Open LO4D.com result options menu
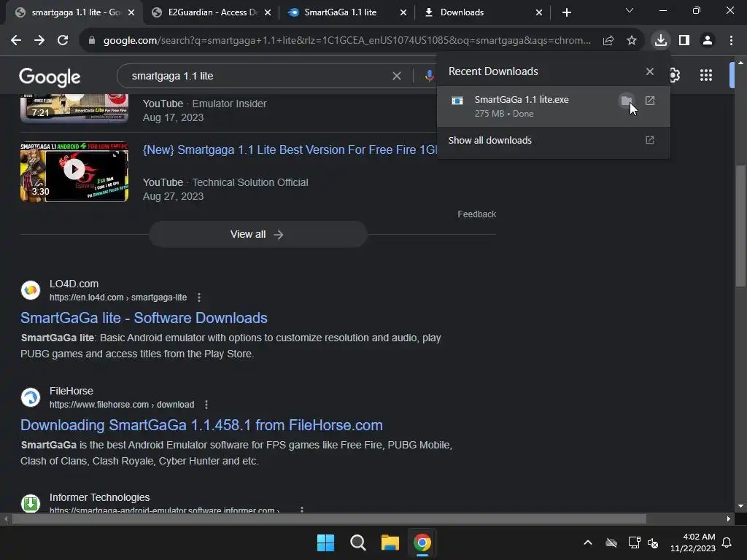 tap(199, 297)
